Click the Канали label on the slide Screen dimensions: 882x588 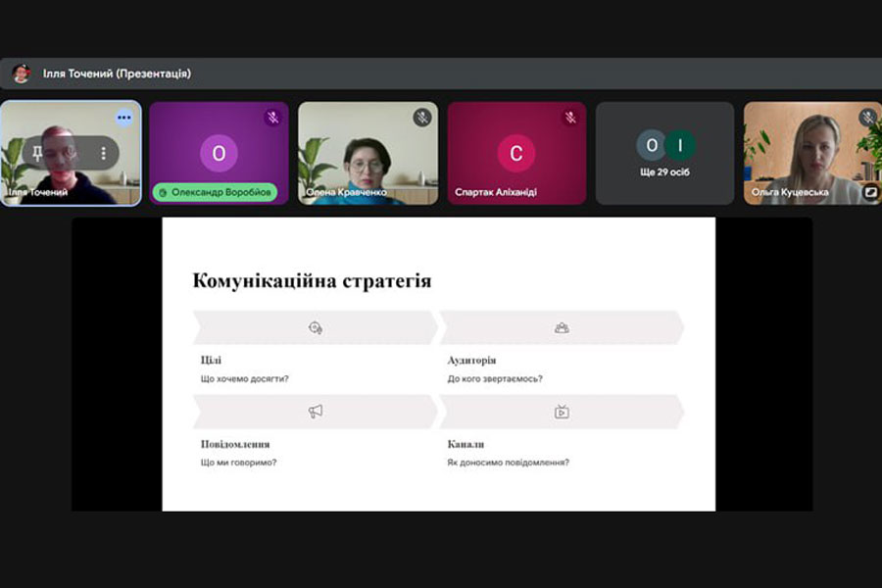pos(465,444)
